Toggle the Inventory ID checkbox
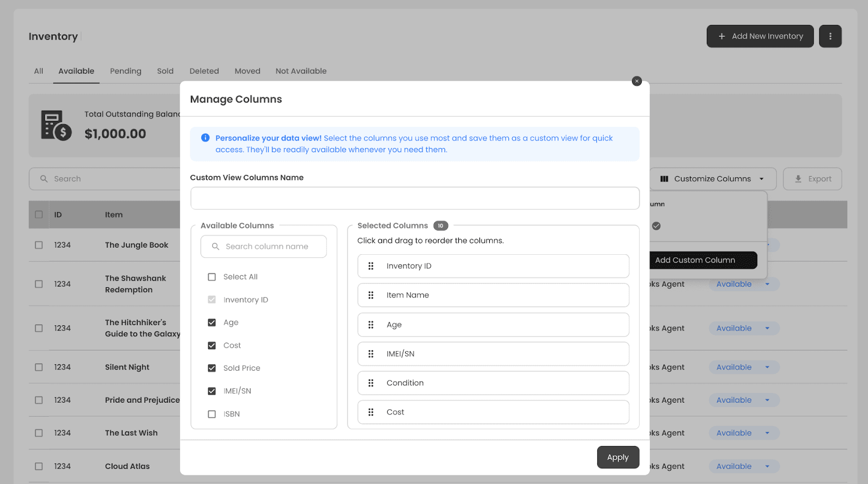Image resolution: width=868 pixels, height=484 pixels. [212, 300]
